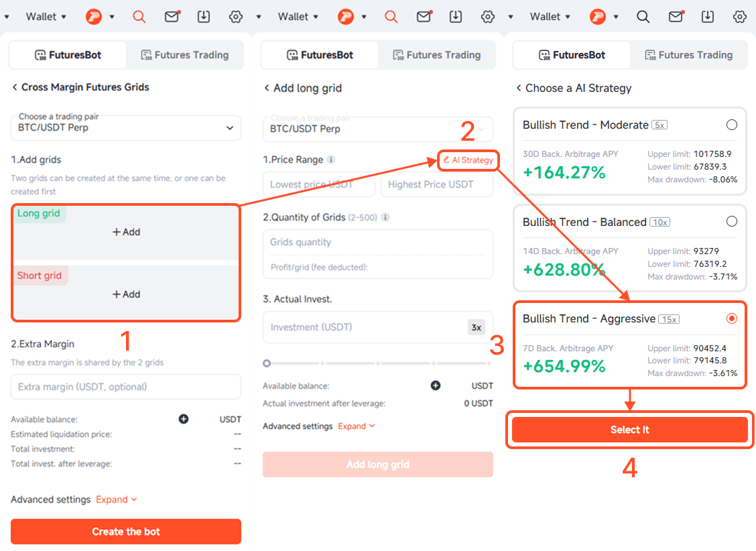Click the investment slider handle
The width and height of the screenshot is (756, 551).
(267, 363)
